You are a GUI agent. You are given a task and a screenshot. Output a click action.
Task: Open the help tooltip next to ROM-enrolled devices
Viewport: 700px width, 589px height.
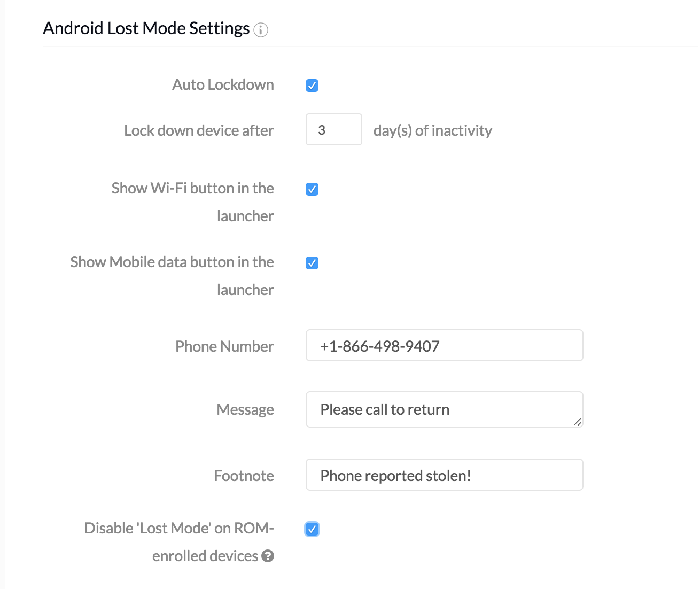[x=269, y=556]
